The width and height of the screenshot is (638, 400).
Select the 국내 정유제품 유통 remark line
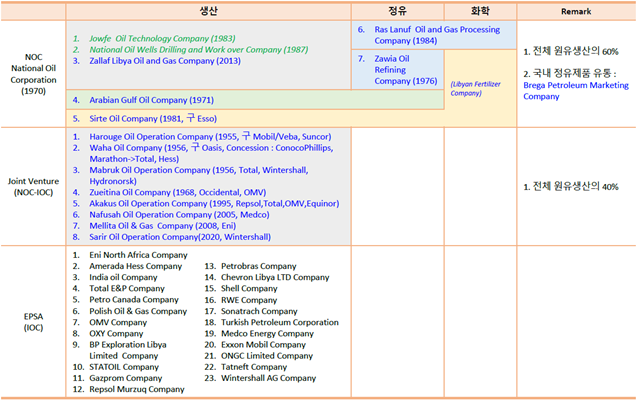point(569,74)
